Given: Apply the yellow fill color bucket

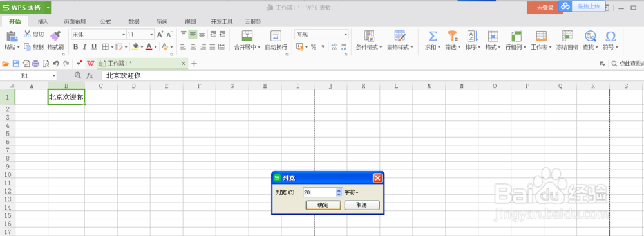Looking at the screenshot, I should 135,47.
